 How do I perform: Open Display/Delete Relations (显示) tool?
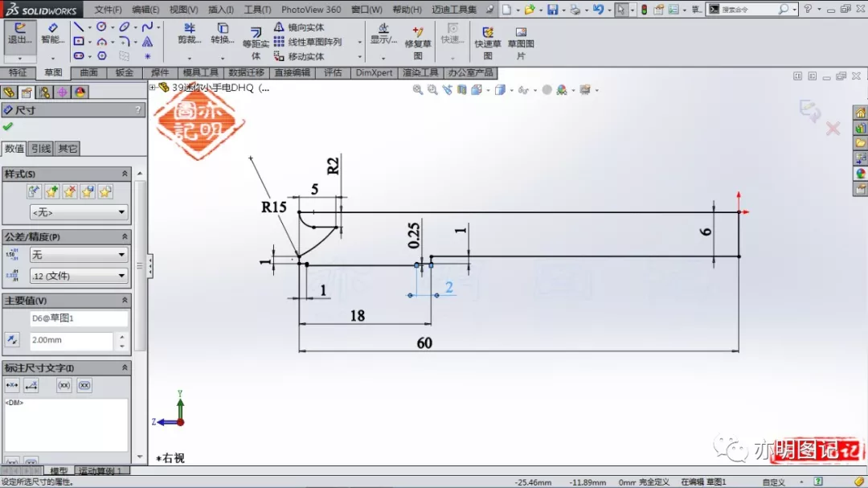pyautogui.click(x=383, y=35)
